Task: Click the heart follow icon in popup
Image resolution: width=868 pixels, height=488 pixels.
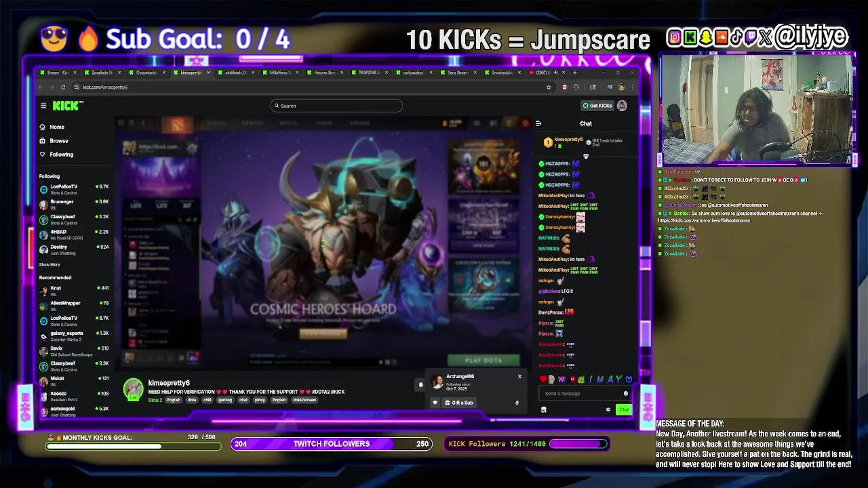Action: 435,403
